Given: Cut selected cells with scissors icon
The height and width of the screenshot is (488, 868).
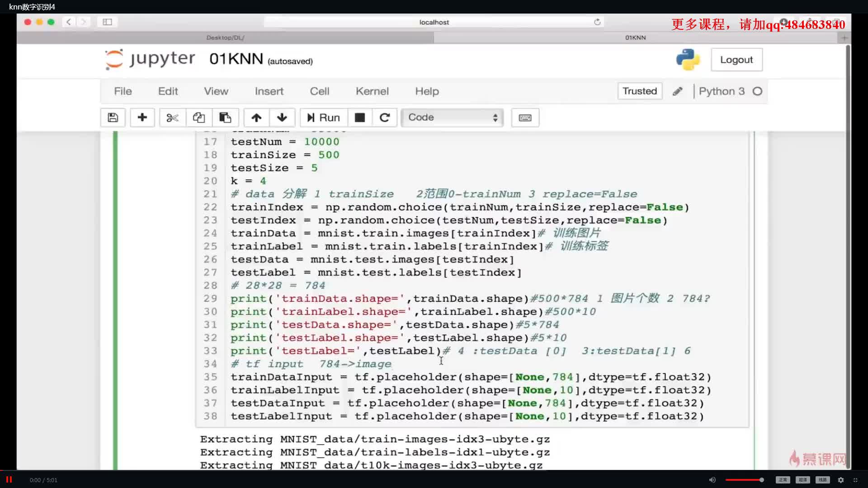Looking at the screenshot, I should [172, 117].
